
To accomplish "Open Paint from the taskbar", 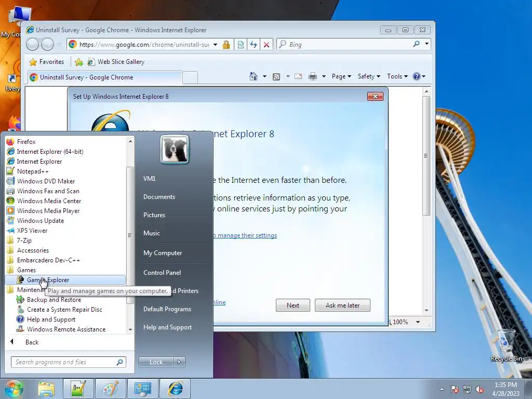I will pyautogui.click(x=111, y=389).
